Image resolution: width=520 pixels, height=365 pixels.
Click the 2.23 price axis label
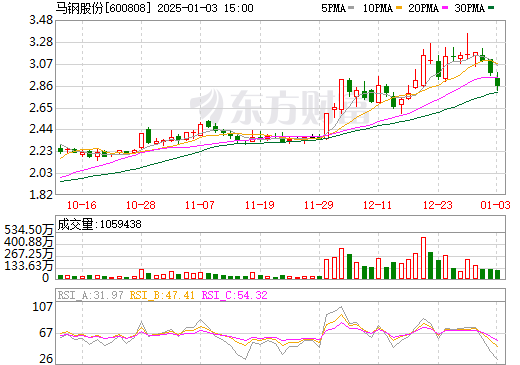[x=41, y=151]
